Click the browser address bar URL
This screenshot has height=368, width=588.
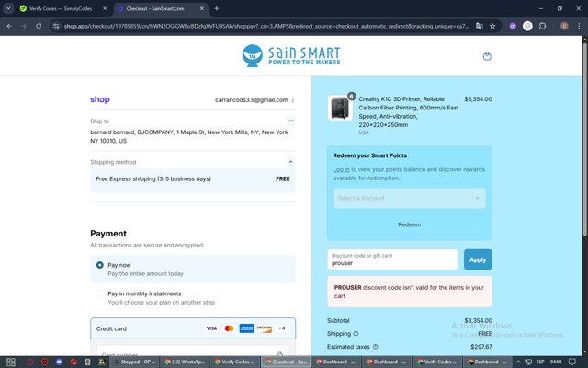click(x=266, y=26)
